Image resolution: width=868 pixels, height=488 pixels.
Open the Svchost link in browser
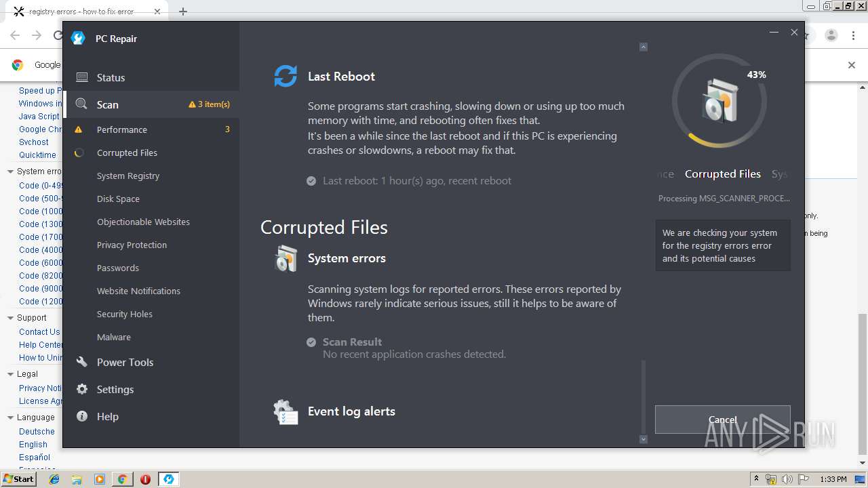34,142
